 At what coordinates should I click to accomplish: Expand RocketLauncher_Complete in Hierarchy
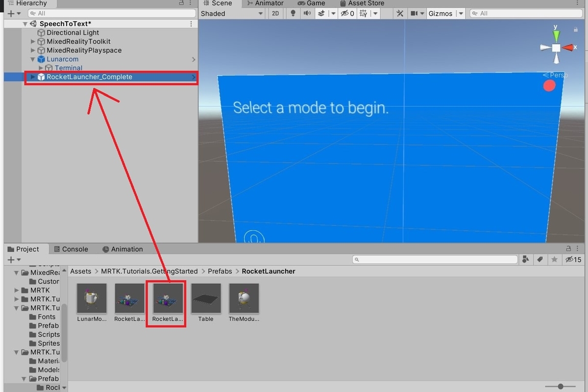(x=33, y=77)
